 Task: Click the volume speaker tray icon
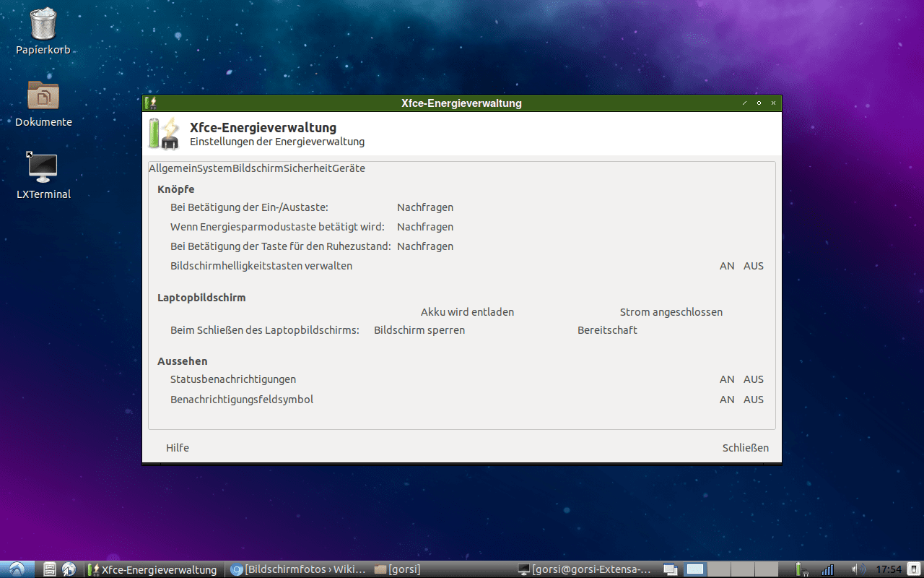tap(858, 569)
